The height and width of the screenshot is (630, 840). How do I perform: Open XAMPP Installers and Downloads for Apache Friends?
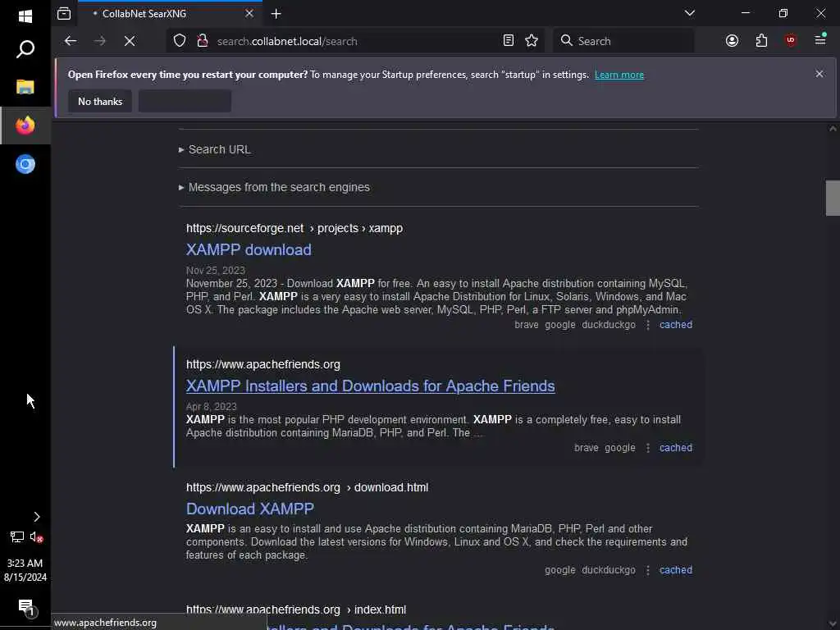pos(370,386)
